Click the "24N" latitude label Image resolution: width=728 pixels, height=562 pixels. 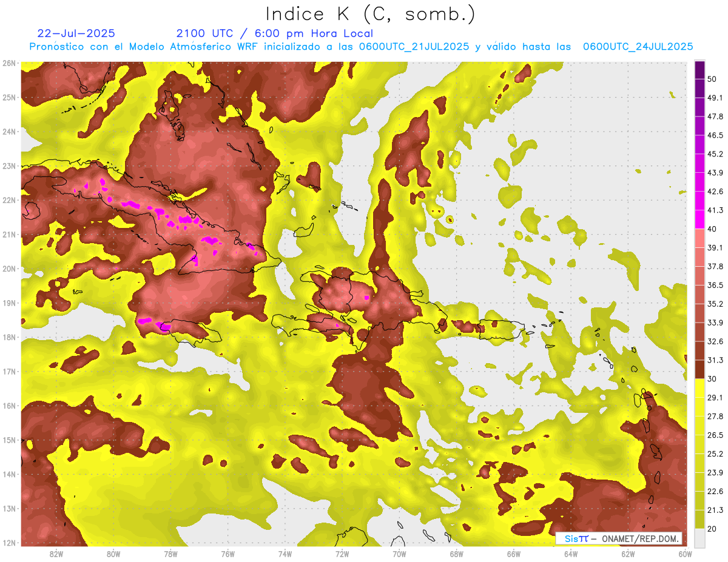[9, 132]
